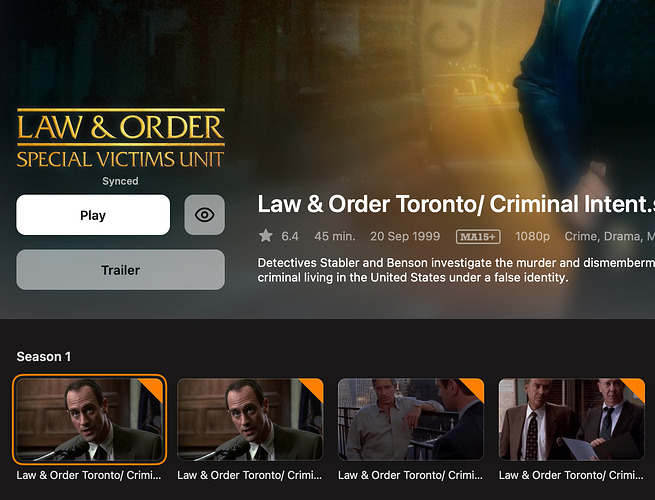Screen dimensions: 655x500
Task: Toggle watched status with the eye icon
Action: (205, 215)
